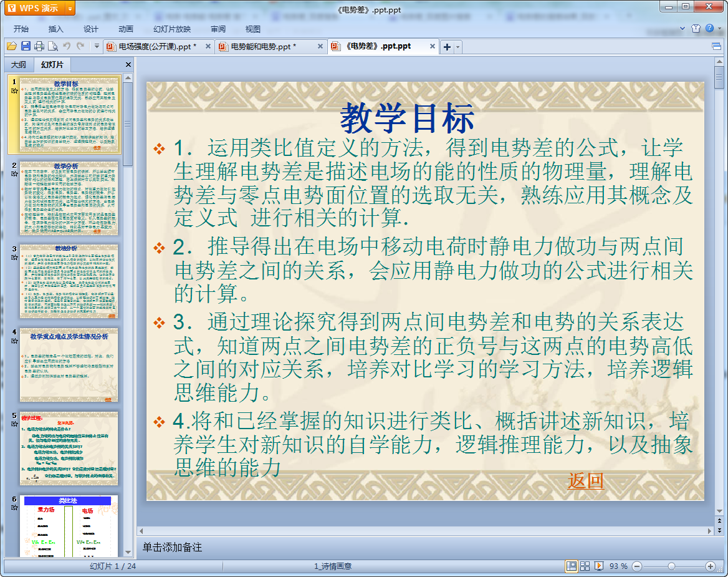
Task: Click animation star icon under slide 5
Action: (x=14, y=424)
